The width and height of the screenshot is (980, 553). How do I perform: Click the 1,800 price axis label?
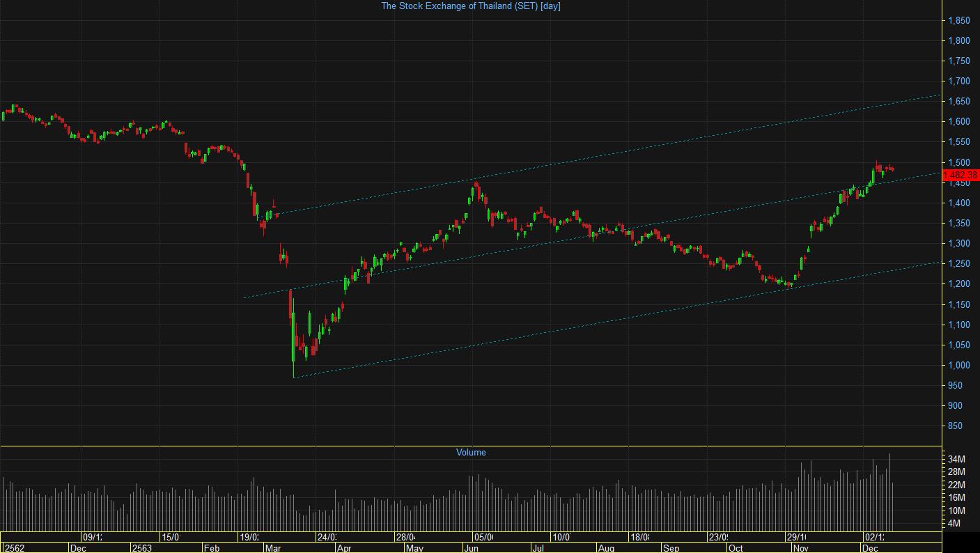point(959,41)
